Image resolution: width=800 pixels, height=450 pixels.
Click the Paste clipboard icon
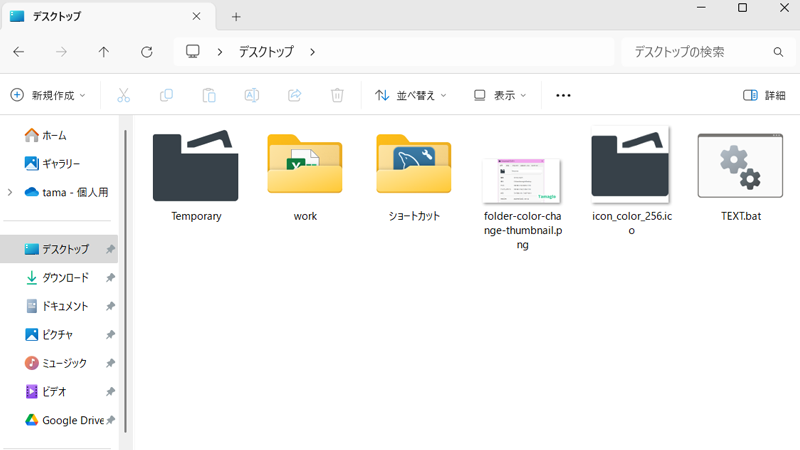pyautogui.click(x=209, y=95)
